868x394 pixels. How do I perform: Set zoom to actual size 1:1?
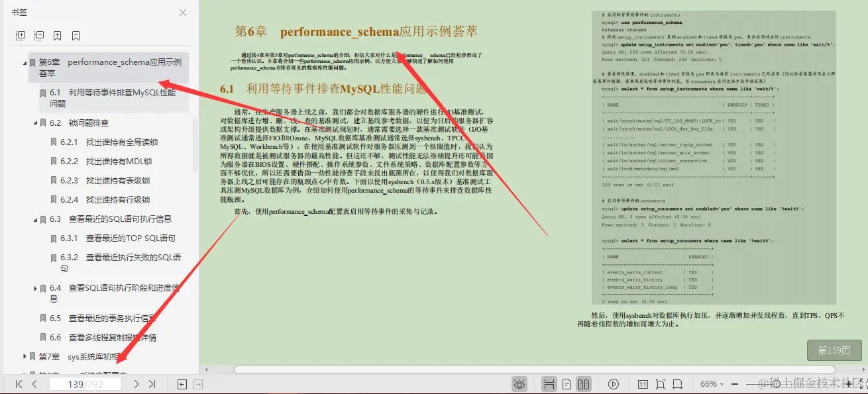pos(643,384)
